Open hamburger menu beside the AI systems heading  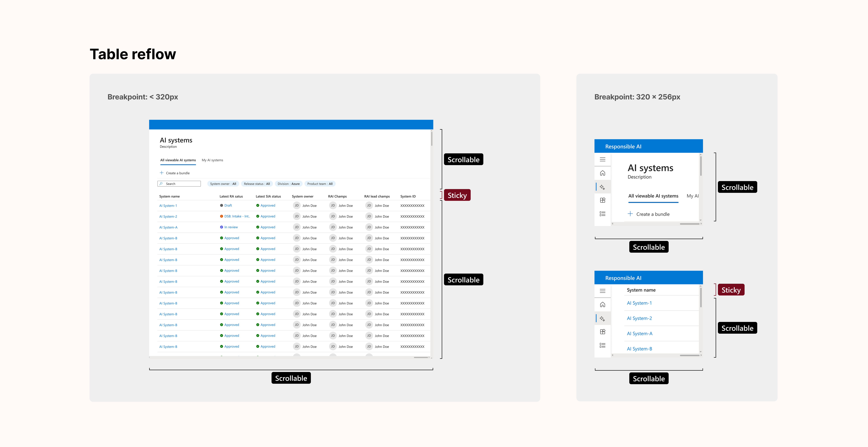603,159
